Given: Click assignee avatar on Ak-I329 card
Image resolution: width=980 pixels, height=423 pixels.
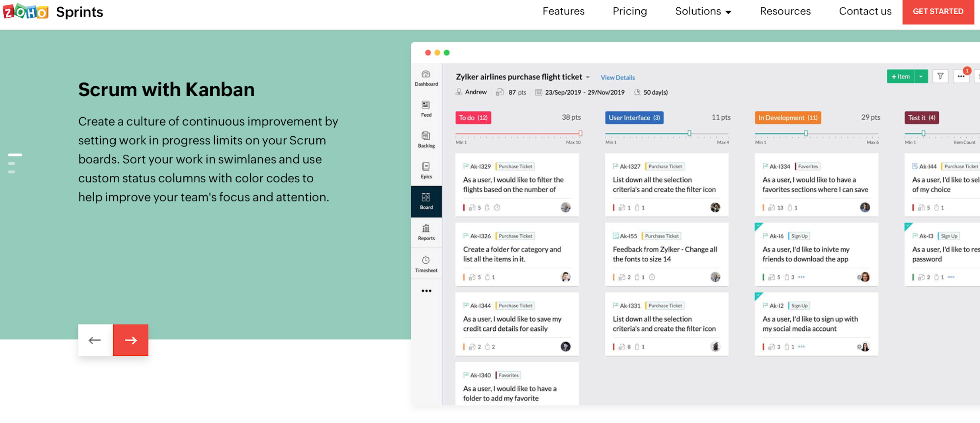Looking at the screenshot, I should (x=566, y=207).
